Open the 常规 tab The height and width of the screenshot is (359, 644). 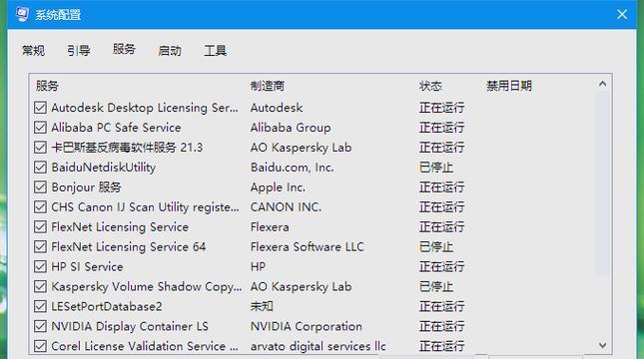pyautogui.click(x=33, y=51)
